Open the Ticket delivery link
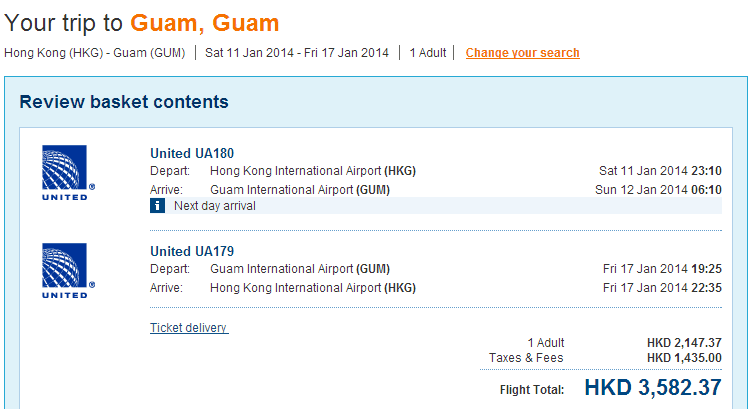754x409 pixels. click(x=189, y=328)
